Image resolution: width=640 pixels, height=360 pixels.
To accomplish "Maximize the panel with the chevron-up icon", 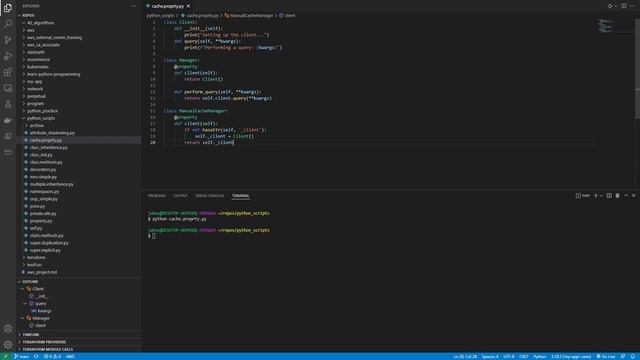I will tap(626, 196).
